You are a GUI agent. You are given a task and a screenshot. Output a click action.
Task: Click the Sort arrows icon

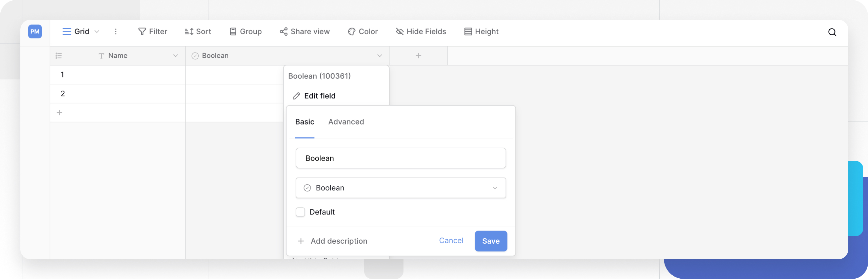(x=189, y=32)
